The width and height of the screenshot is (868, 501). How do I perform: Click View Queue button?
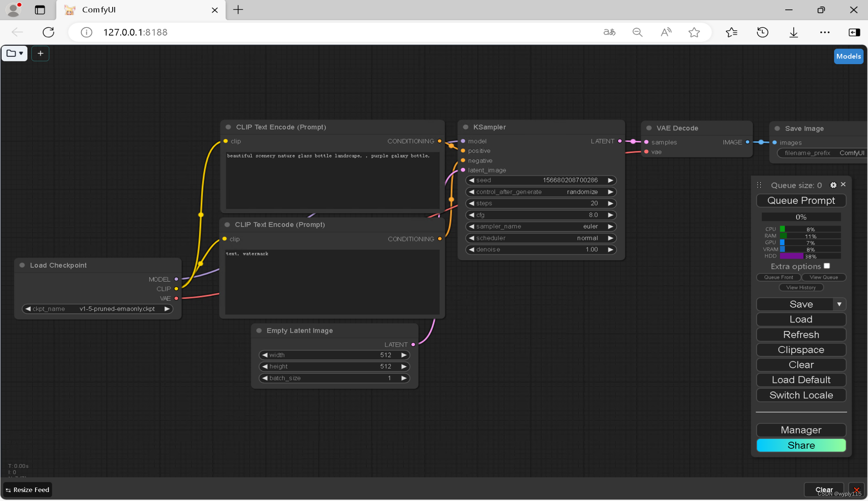pos(823,277)
